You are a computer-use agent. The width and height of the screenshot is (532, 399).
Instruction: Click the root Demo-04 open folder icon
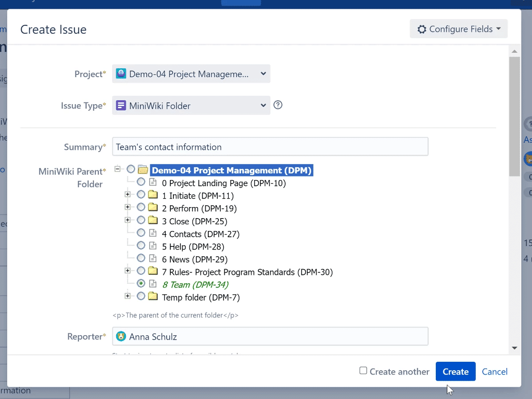143,169
